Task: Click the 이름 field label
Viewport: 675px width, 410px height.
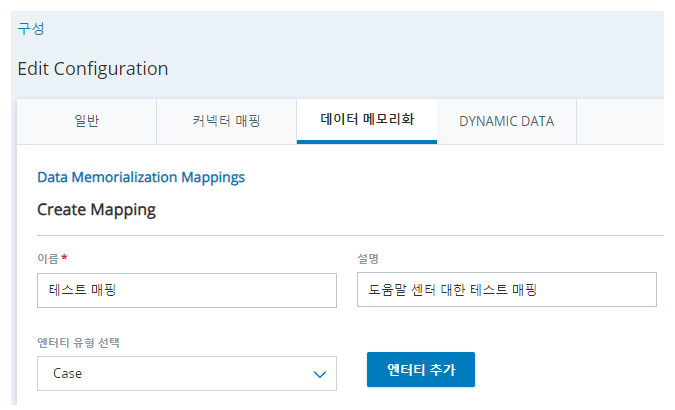Action: pyautogui.click(x=48, y=258)
